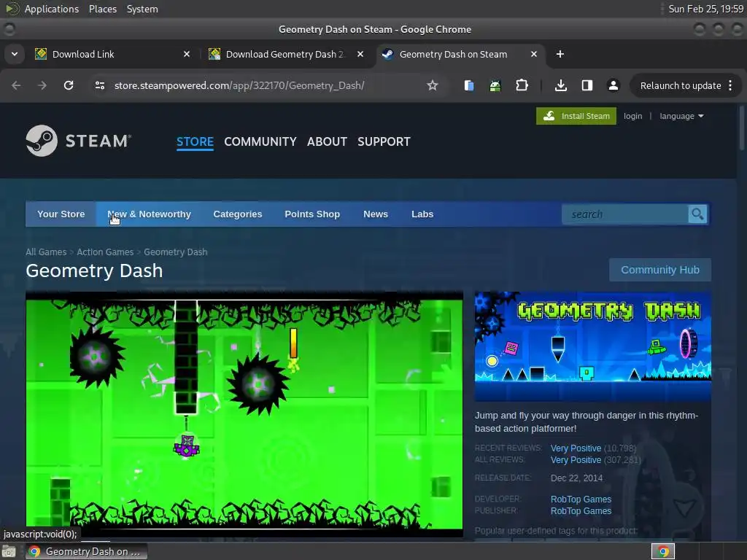Open the language dropdown
This screenshot has height=560, width=747.
(681, 116)
